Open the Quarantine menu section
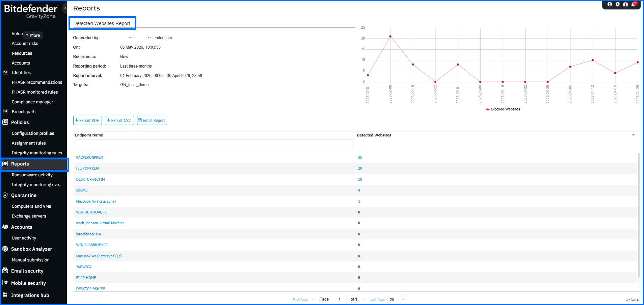 pyautogui.click(x=24, y=195)
